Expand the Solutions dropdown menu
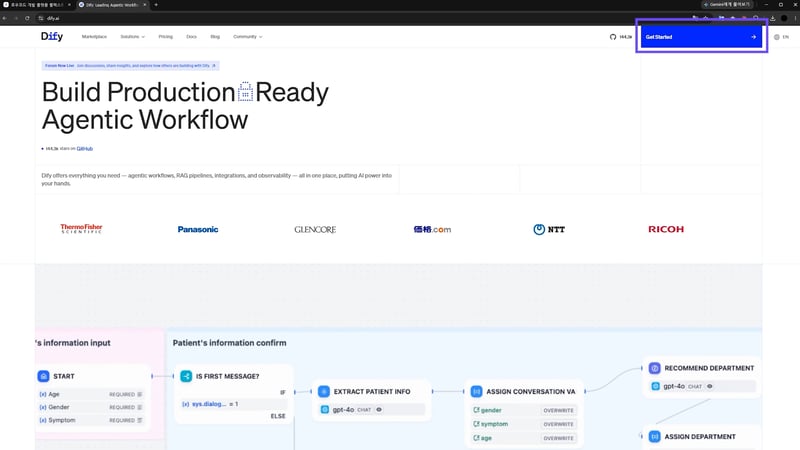Screen dimensions: 800x450 point(133,37)
